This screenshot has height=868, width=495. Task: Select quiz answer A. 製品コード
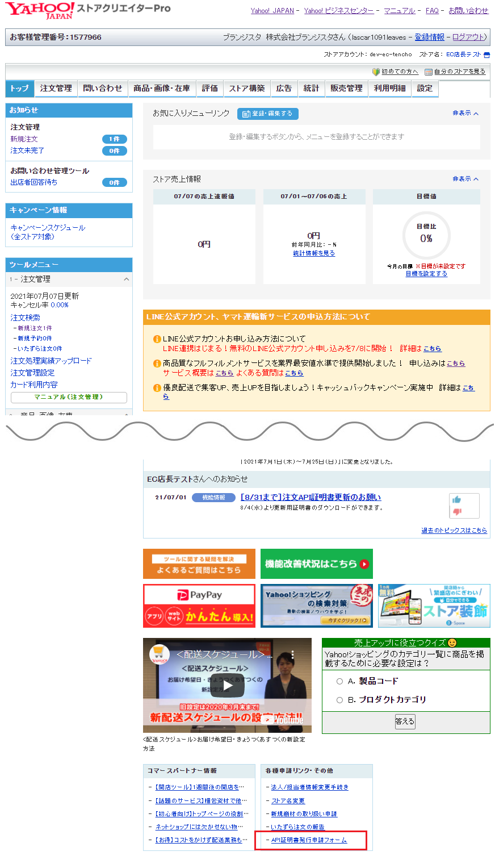[x=339, y=681]
